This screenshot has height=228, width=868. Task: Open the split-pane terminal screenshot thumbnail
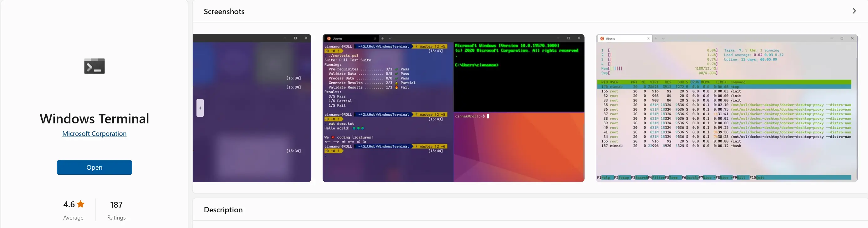(x=453, y=108)
